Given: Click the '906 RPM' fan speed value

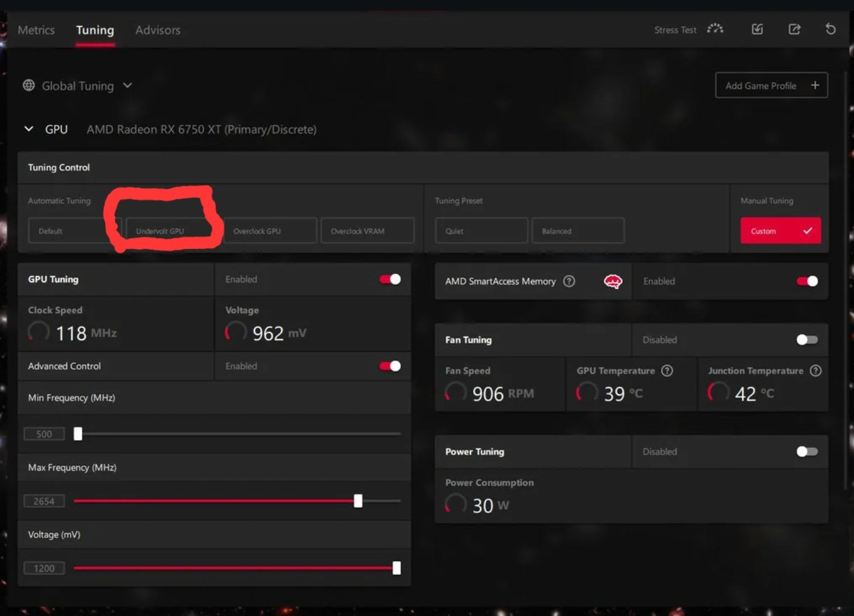Looking at the screenshot, I should click(503, 393).
